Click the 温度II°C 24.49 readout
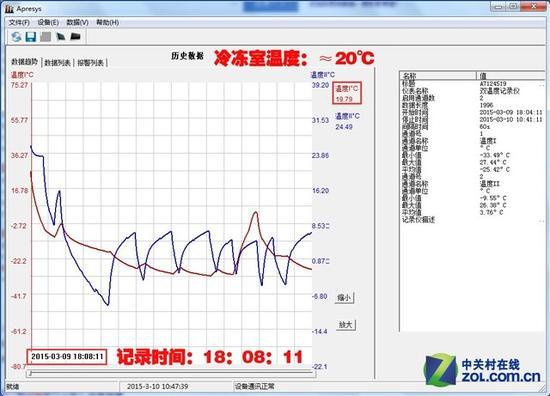The image size is (550, 396). click(x=347, y=121)
